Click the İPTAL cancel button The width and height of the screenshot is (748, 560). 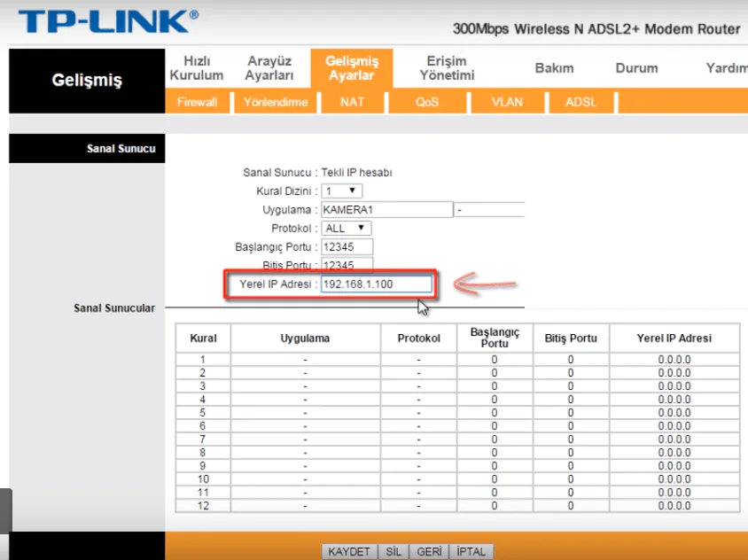coord(471,550)
